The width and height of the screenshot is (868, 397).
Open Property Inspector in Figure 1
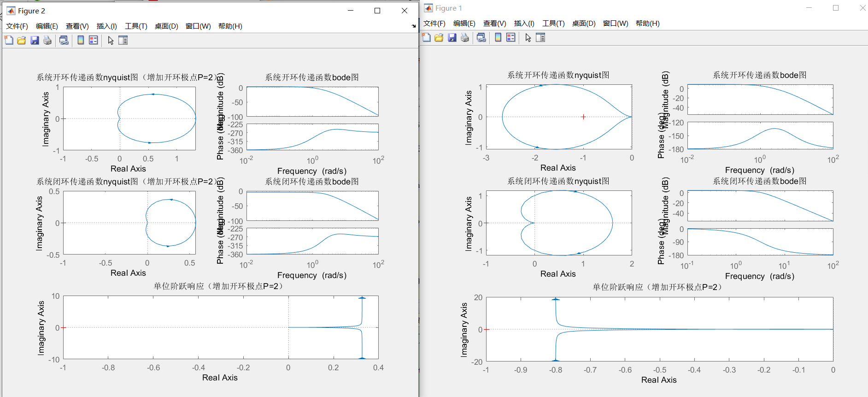pyautogui.click(x=540, y=37)
